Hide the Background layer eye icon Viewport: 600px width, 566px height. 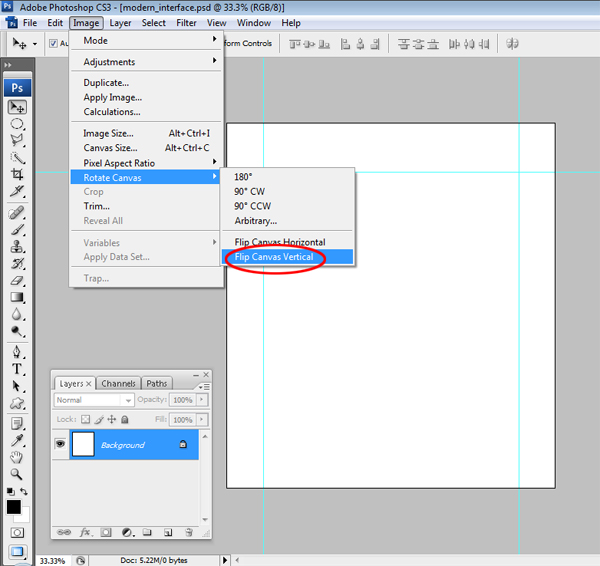point(60,444)
